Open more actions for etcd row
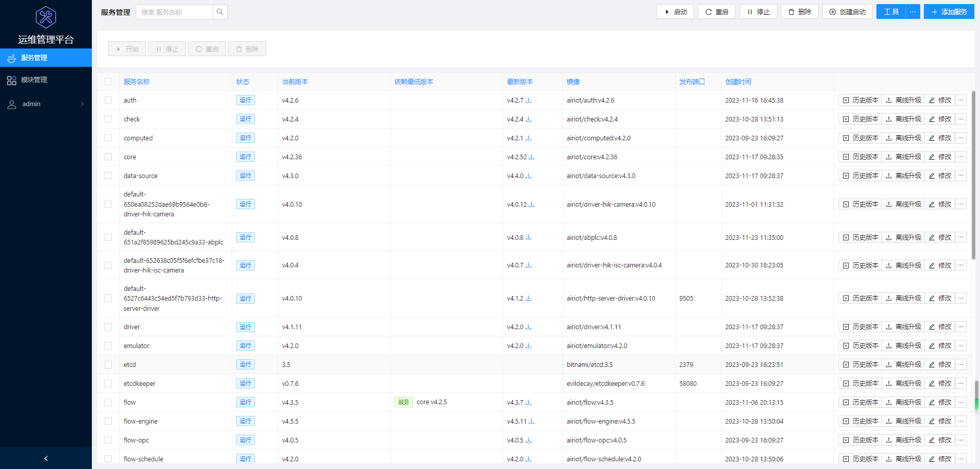 pos(961,364)
